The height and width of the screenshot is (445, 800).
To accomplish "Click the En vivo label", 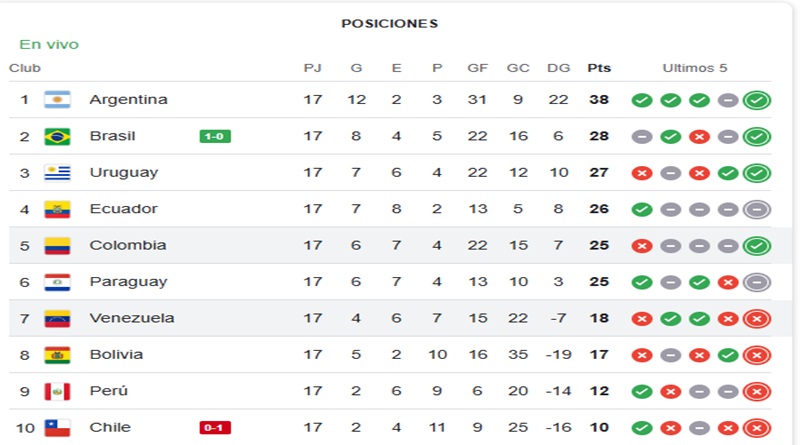I will coord(49,44).
